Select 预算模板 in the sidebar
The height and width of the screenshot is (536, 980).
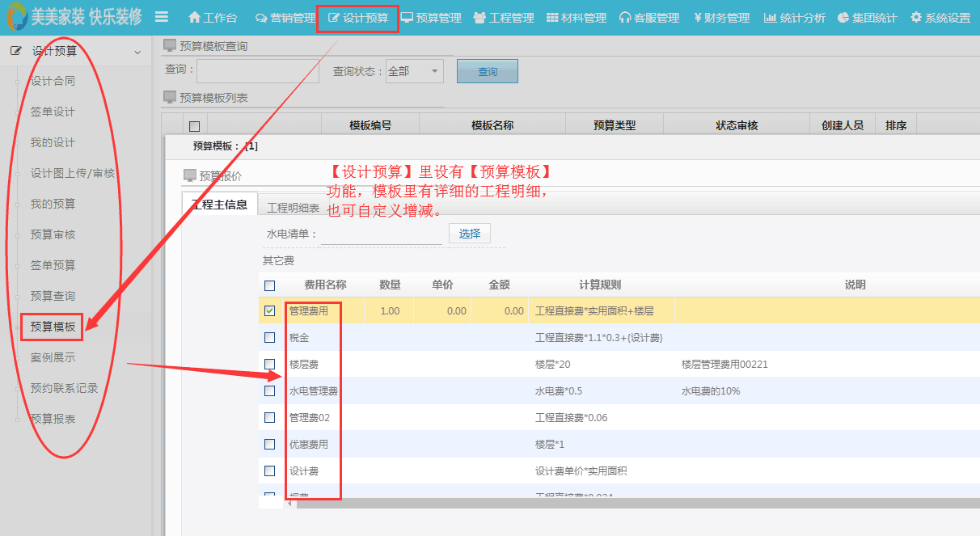pyautogui.click(x=53, y=327)
